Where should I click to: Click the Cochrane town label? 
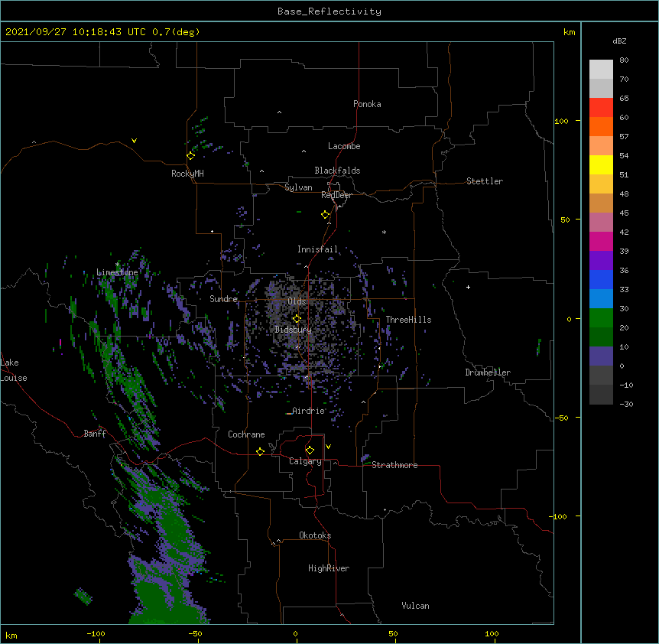pyautogui.click(x=246, y=434)
